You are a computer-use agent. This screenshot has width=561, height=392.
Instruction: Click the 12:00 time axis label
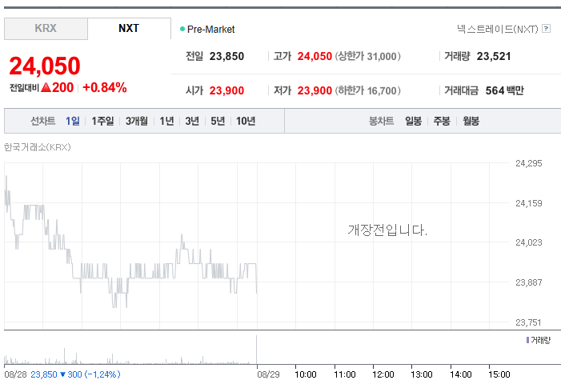point(383,374)
